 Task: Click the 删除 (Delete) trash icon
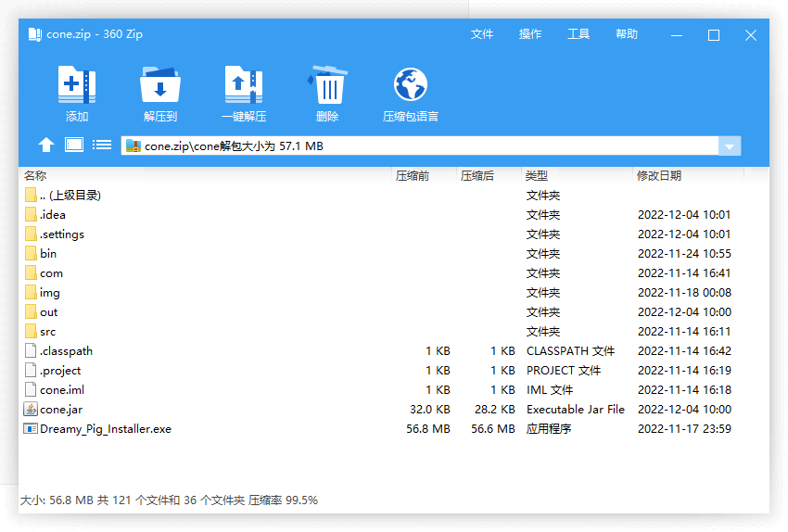[327, 86]
